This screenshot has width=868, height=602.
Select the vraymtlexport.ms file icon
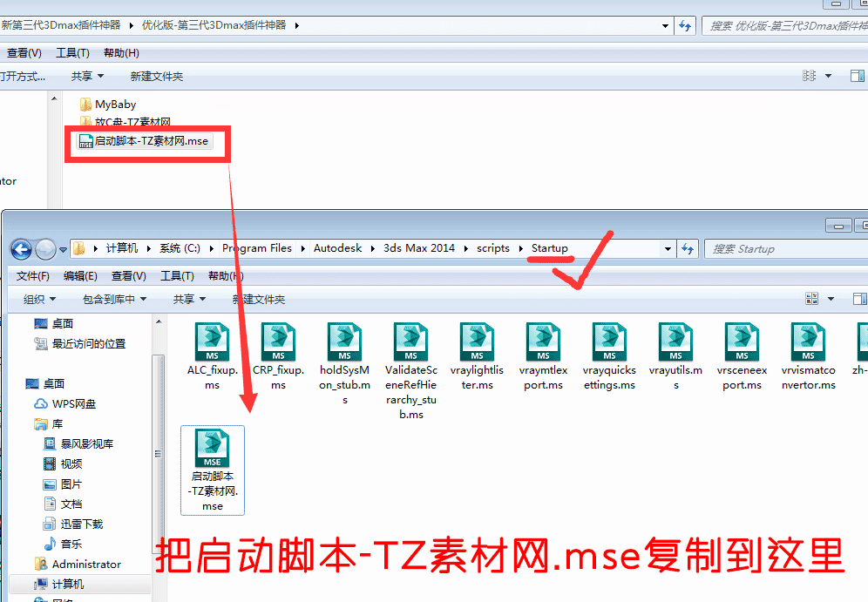[543, 342]
